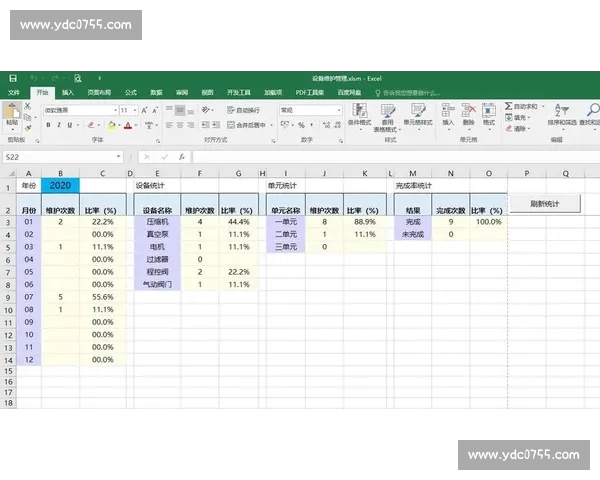This screenshot has height=480, width=600.
Task: Switch to the Developer (开发工具) tab
Action: click(x=239, y=93)
